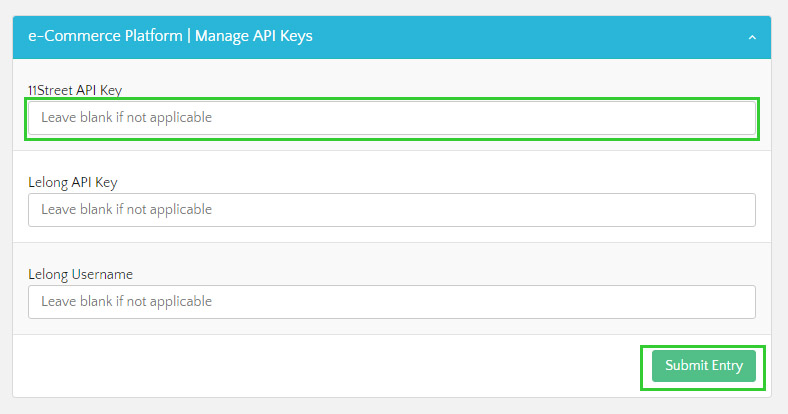Click the Lelong Username label
788x414 pixels.
(80, 273)
